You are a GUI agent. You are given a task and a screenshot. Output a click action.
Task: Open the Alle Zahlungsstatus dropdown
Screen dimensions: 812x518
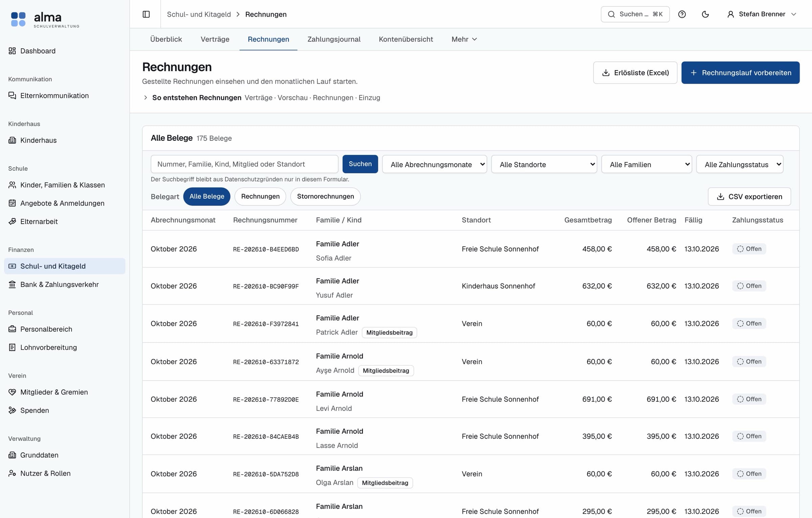[740, 164]
